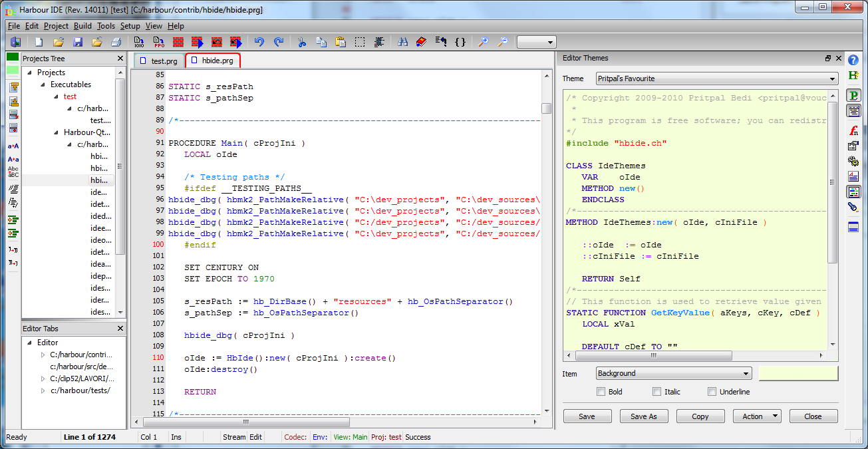
Task: Click the Background color swatch next to Item dropdown
Action: pyautogui.click(x=797, y=373)
